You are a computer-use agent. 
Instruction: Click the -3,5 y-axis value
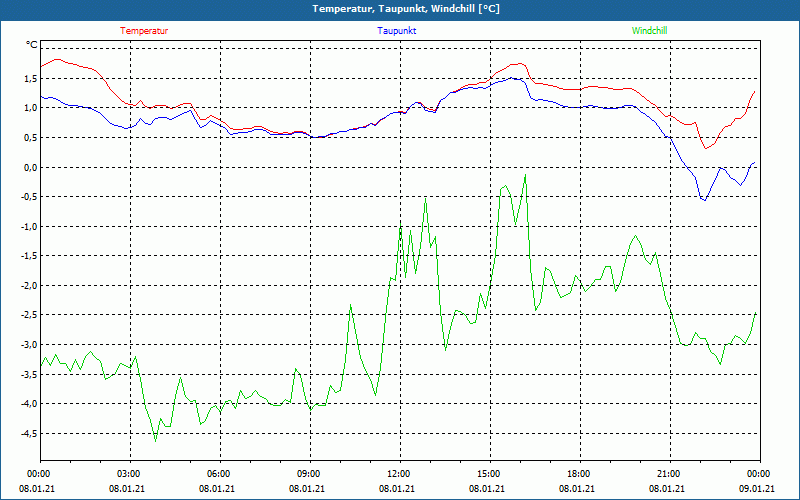[x=29, y=374]
